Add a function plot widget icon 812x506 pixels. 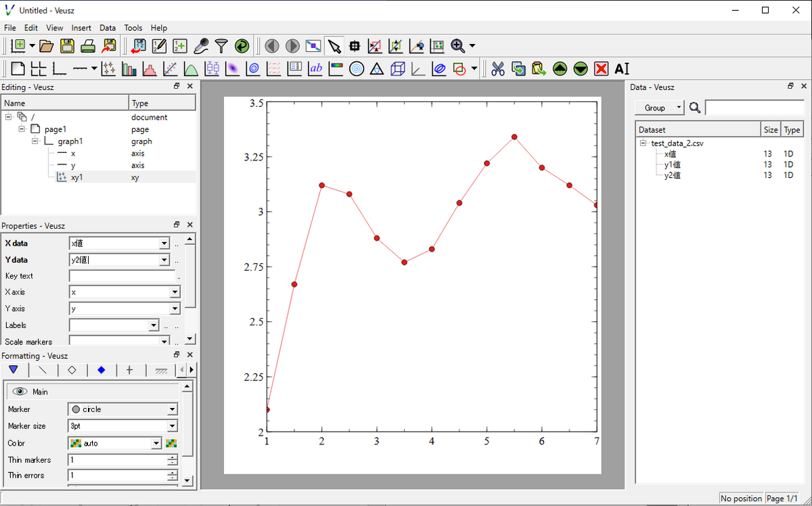[191, 68]
